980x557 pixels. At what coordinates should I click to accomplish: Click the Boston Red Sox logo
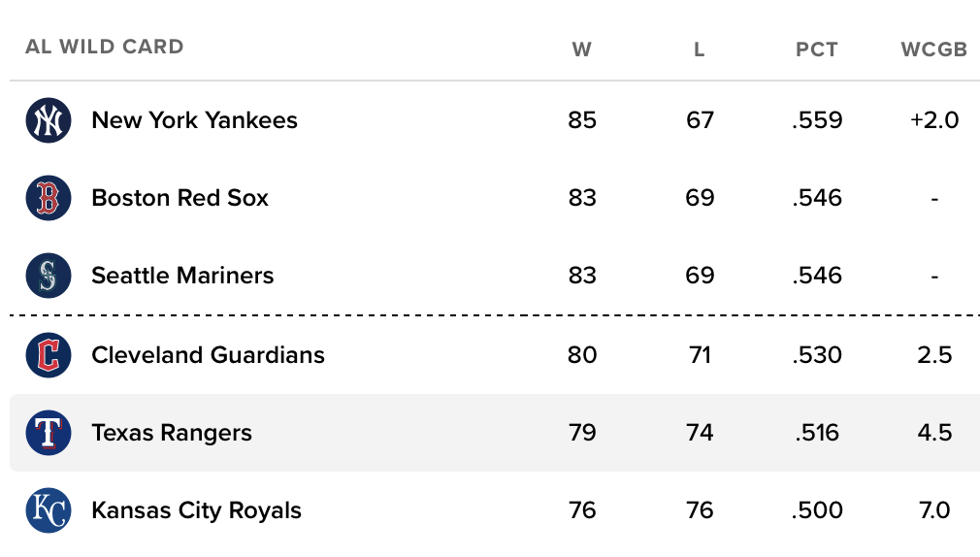[49, 198]
